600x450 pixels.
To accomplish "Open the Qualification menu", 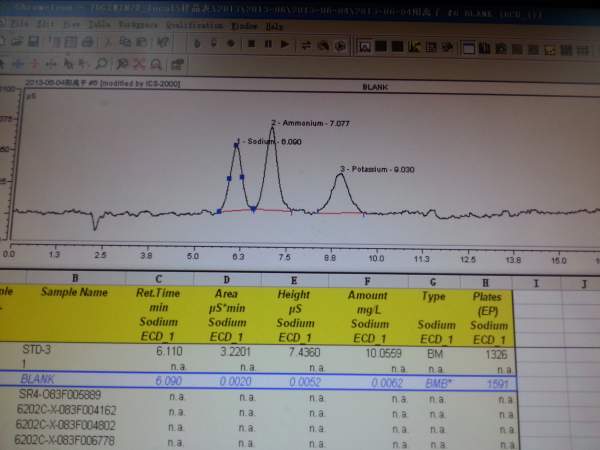I will click(194, 26).
